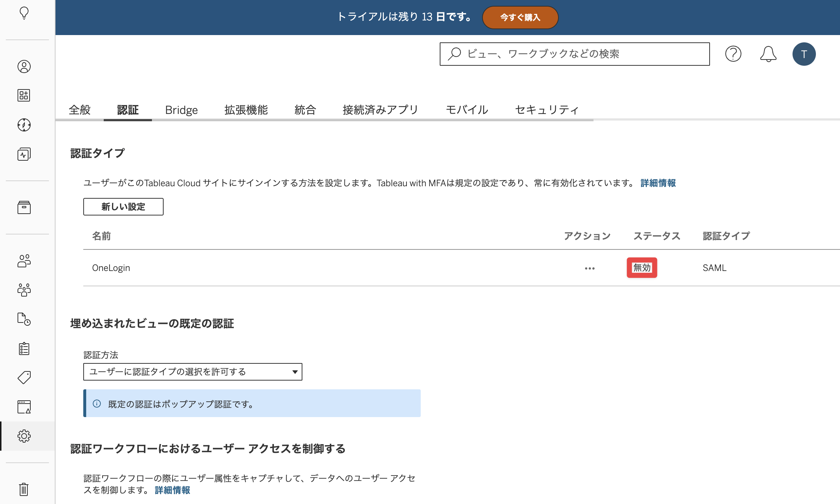This screenshot has width=840, height=504.
Task: Open the モバイル tab
Action: click(x=467, y=110)
